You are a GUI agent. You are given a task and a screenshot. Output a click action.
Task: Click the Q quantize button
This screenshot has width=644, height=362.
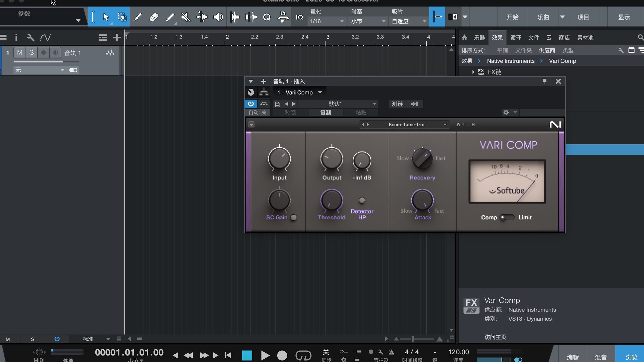(x=267, y=17)
